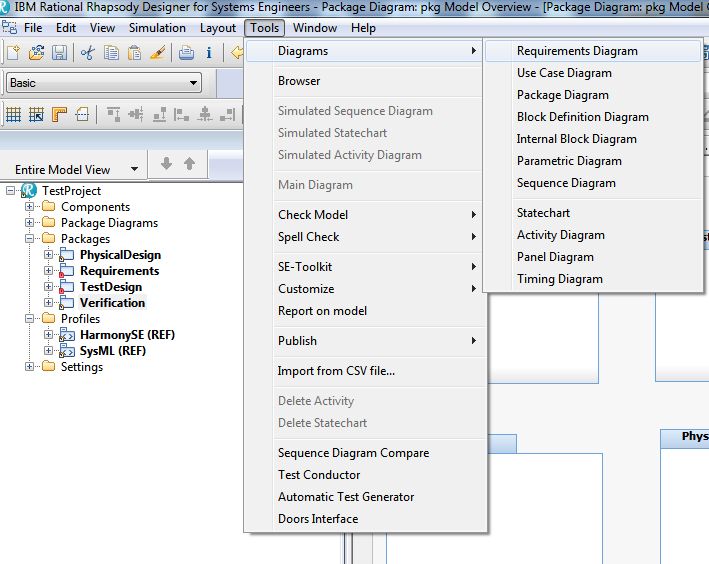
Task: Open the Layout menu
Action: click(x=218, y=28)
